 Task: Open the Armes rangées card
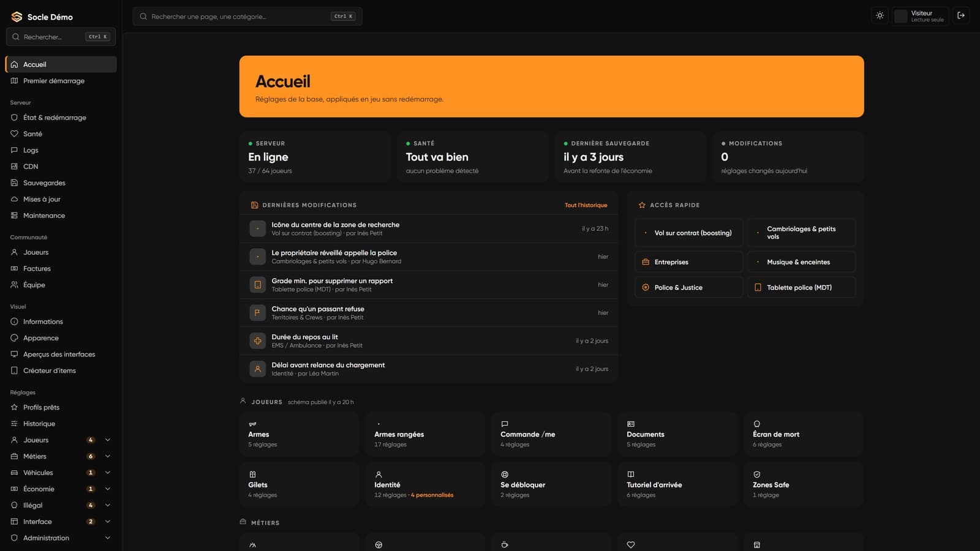pyautogui.click(x=425, y=434)
